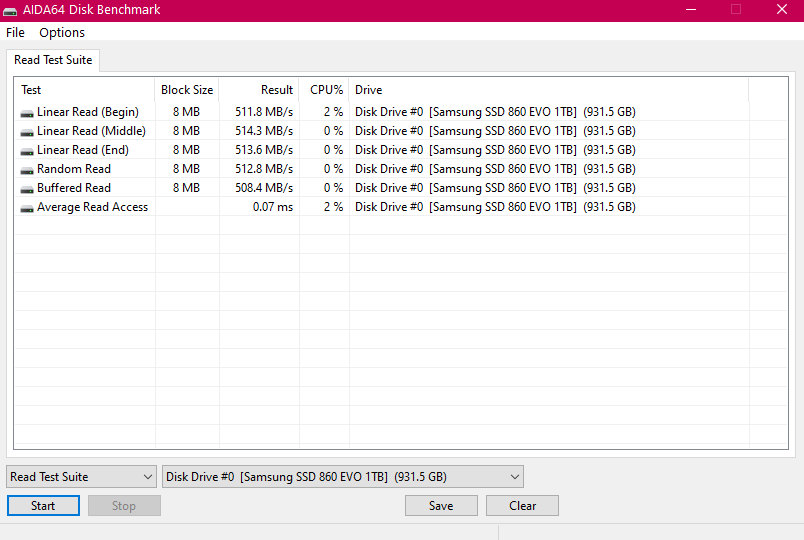Select the Random Read row label

pos(74,169)
